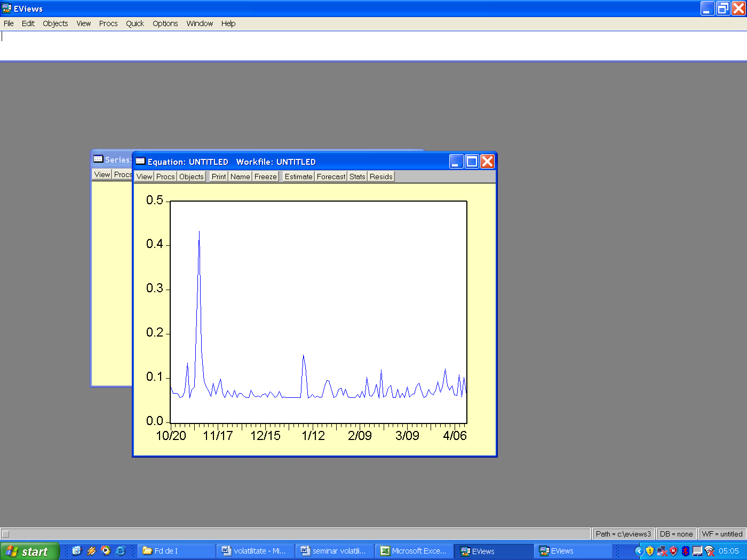Open the Quick menu
The width and height of the screenshot is (747, 560).
tap(135, 23)
